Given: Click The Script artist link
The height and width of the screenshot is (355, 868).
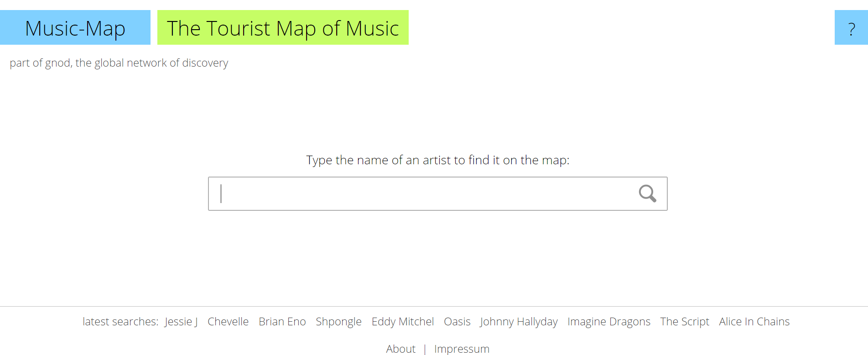Looking at the screenshot, I should [684, 322].
